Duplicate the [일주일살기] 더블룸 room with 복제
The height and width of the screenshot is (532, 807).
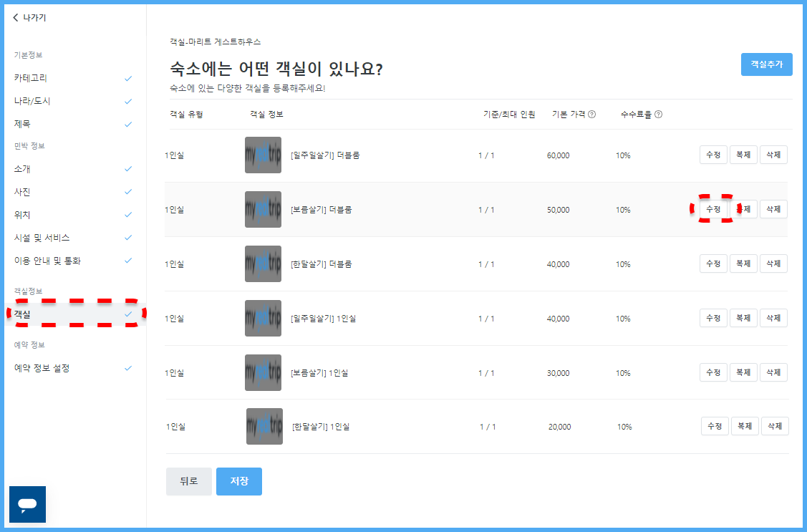coord(743,155)
